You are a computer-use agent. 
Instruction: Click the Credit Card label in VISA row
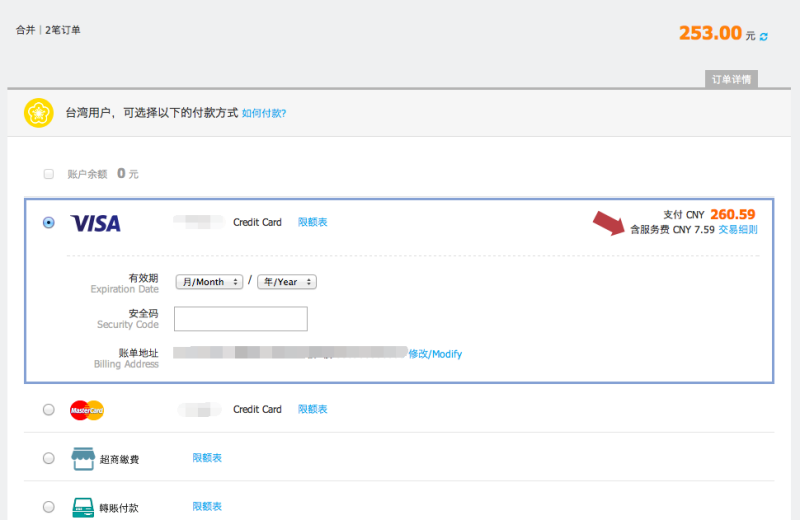257,222
